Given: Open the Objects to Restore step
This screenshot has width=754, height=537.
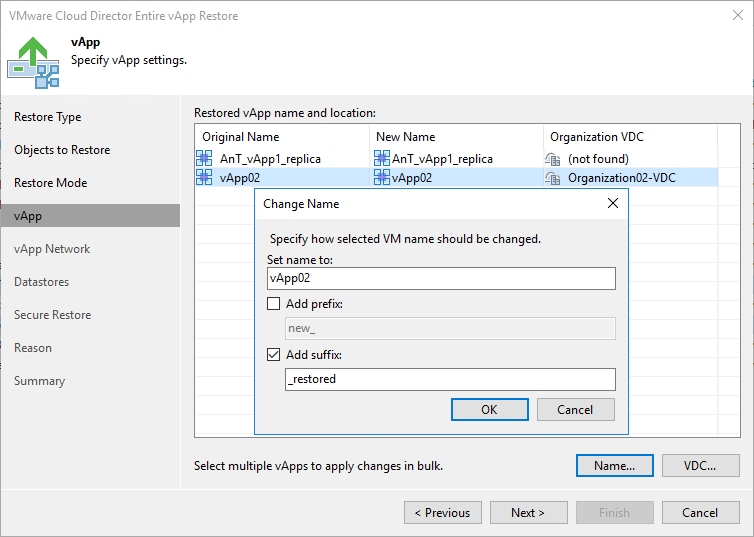Looking at the screenshot, I should tap(62, 150).
